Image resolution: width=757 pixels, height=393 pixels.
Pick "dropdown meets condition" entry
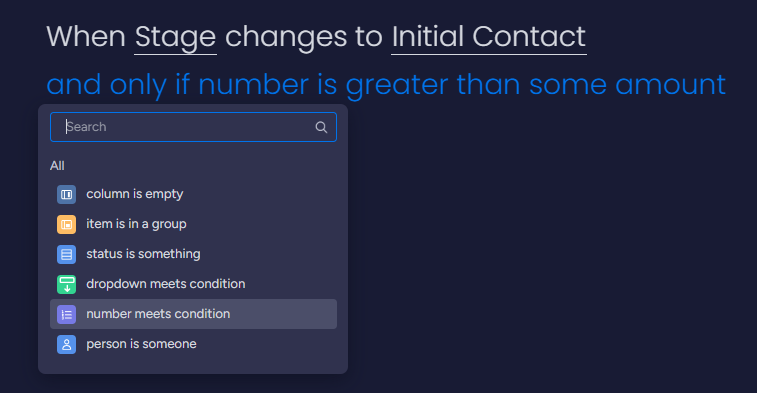[x=193, y=284]
